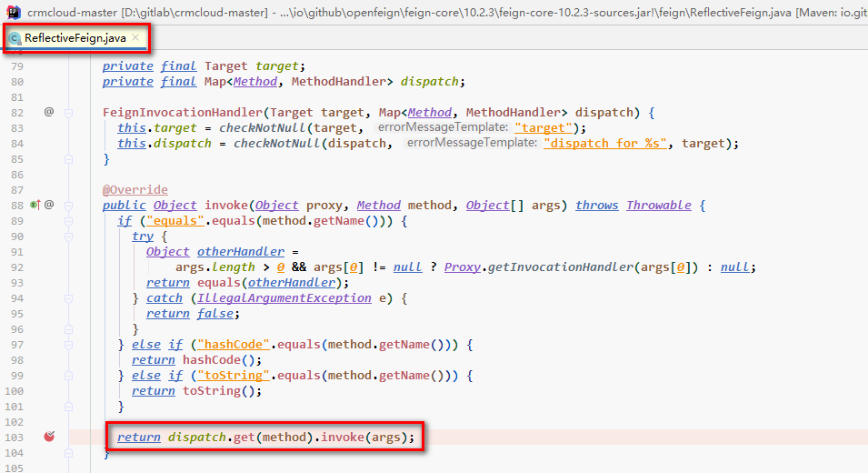Click the override gutter icon on line 88
868x473 pixels.
pos(35,205)
